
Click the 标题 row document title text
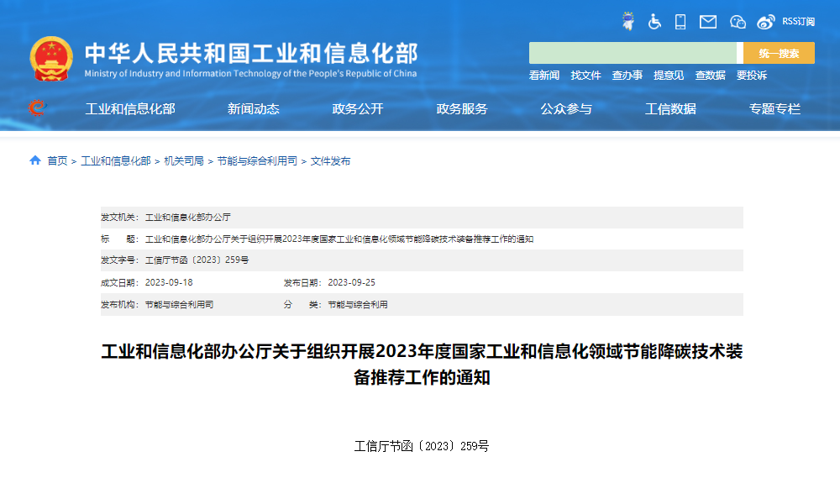(x=339, y=239)
